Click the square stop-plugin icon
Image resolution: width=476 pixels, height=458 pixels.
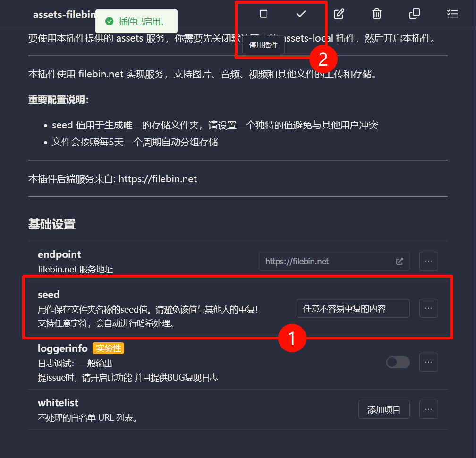[263, 14]
